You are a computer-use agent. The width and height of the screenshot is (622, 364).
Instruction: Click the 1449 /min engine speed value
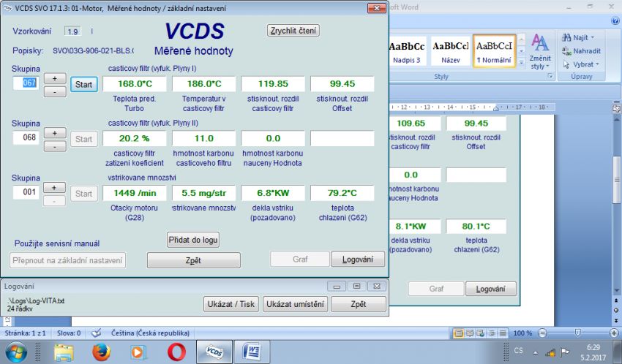coord(135,193)
